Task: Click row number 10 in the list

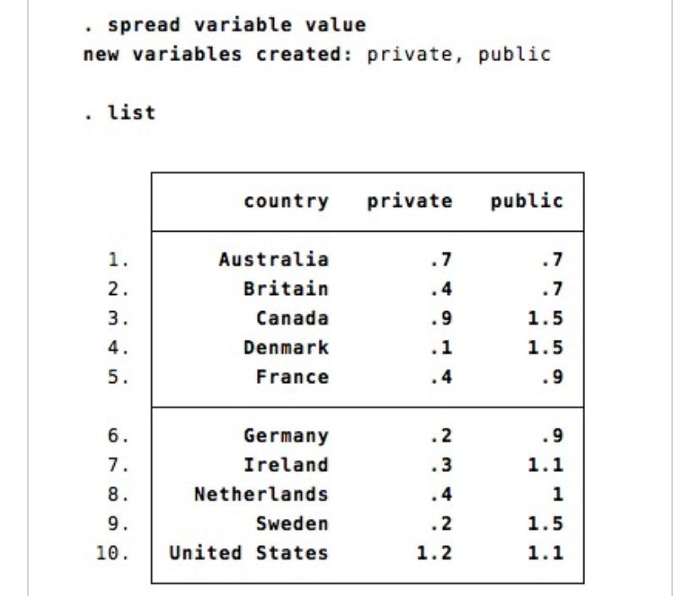Action: tap(116, 554)
